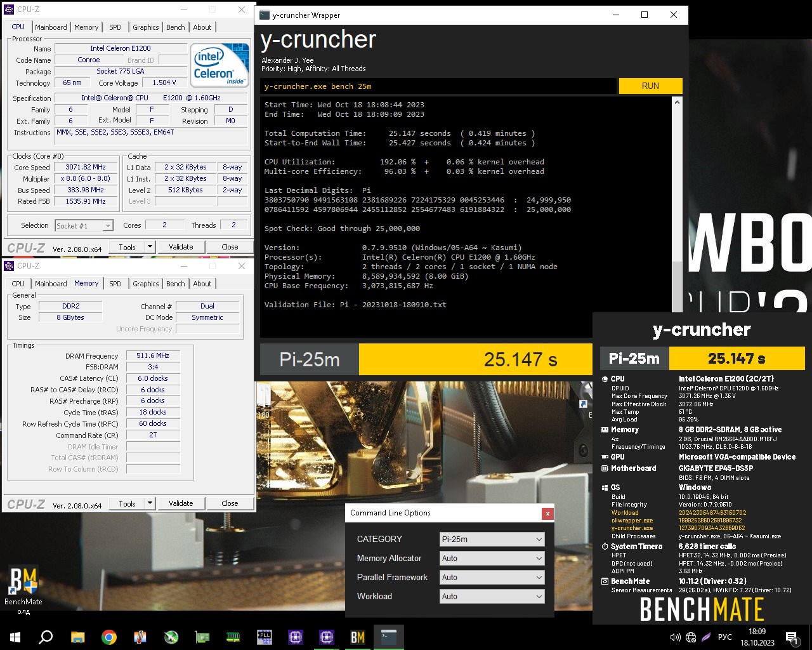Open the BenchMate BM taskbar icon

pyautogui.click(x=357, y=637)
